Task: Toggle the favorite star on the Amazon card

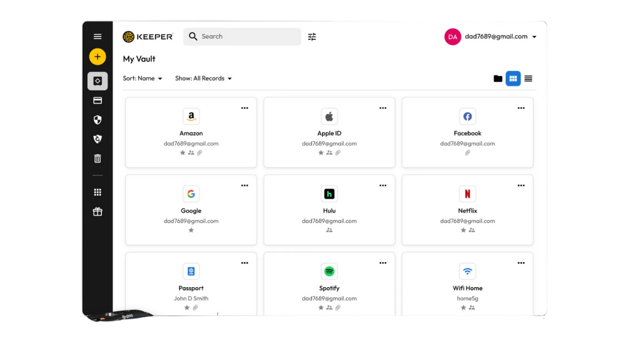Action: (x=182, y=153)
